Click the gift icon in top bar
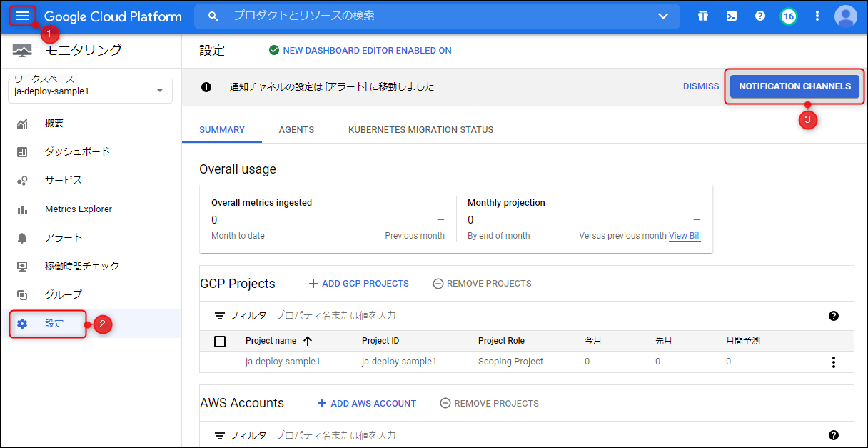Viewport: 868px width, 448px height. pos(703,16)
